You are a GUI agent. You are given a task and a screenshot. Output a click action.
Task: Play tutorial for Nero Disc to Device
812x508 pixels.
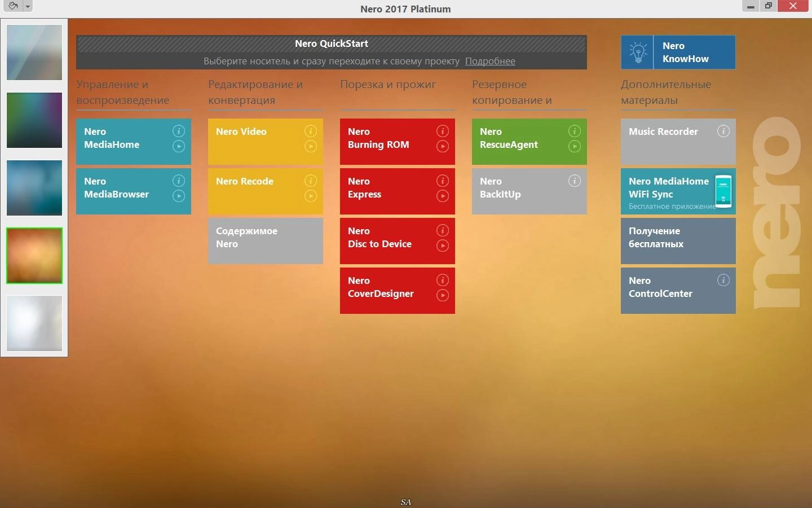(443, 246)
